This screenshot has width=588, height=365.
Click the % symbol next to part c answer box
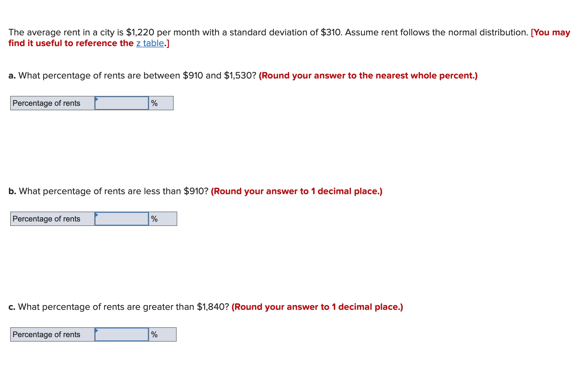tap(154, 334)
